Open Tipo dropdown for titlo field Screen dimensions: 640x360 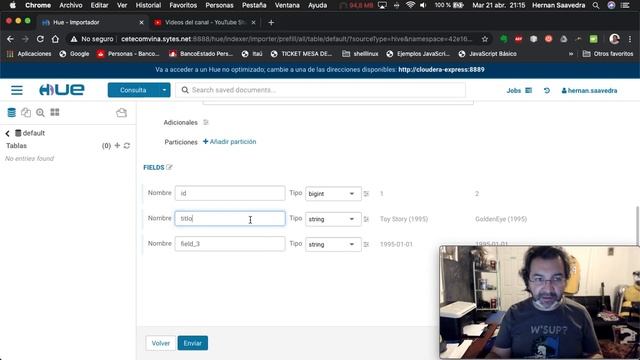(x=333, y=219)
